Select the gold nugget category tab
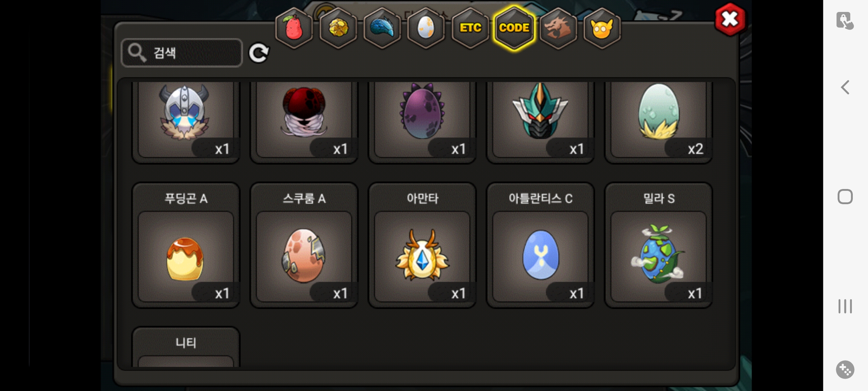Screen dimensions: 868x391 [338, 28]
